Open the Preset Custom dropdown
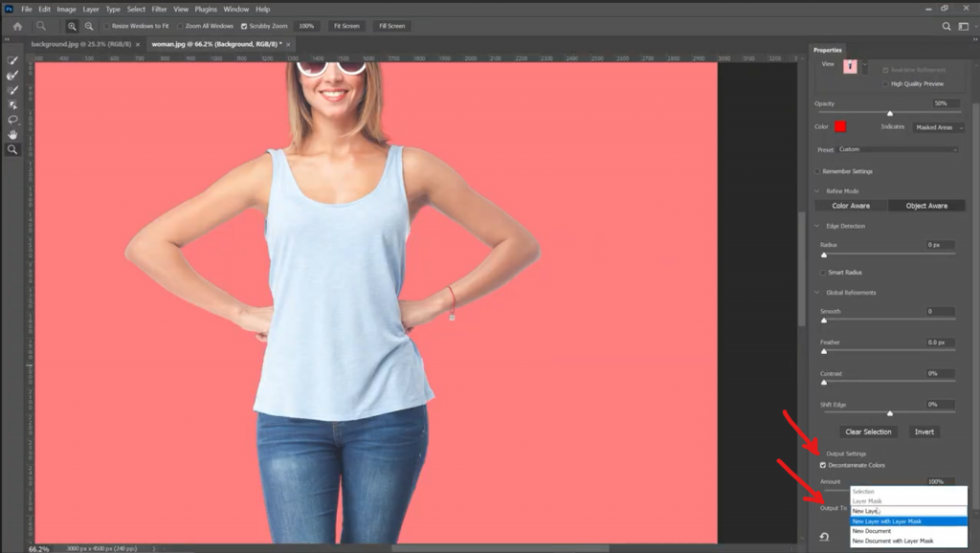980x553 pixels. click(898, 149)
